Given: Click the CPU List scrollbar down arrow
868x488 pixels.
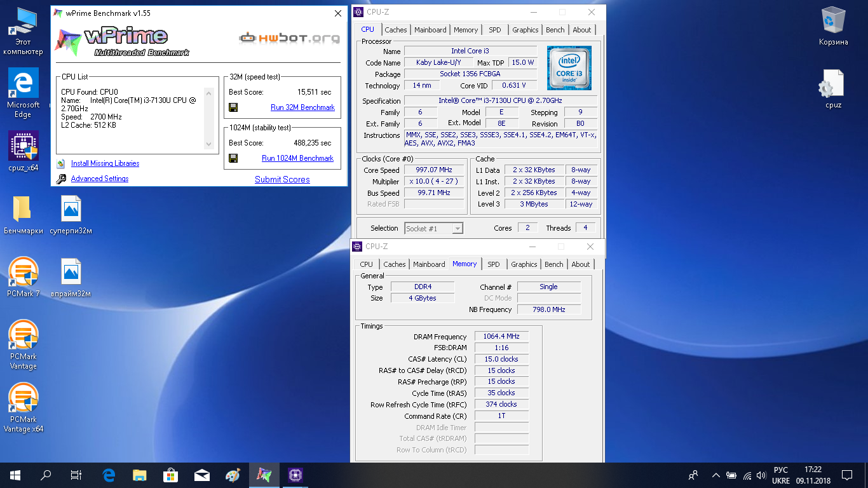Looking at the screenshot, I should pos(208,144).
